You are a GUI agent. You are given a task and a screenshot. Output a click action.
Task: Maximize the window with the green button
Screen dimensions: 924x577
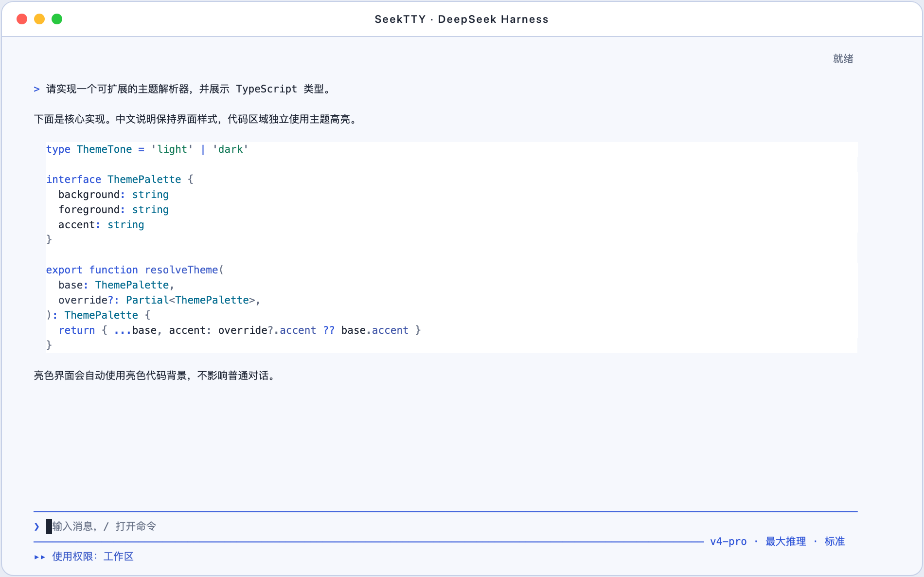click(x=57, y=19)
